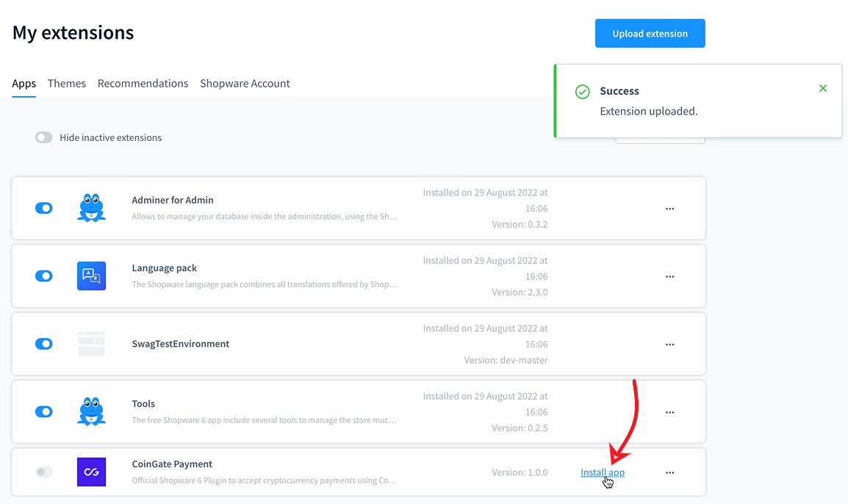848x504 pixels.
Task: Click the Language pack description text
Action: tap(265, 284)
